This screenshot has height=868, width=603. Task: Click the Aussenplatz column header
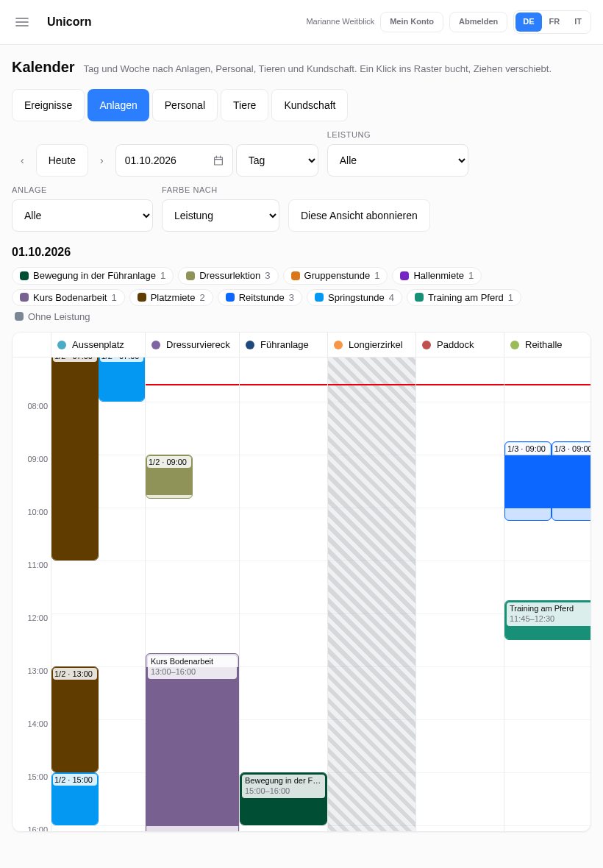pos(98,345)
